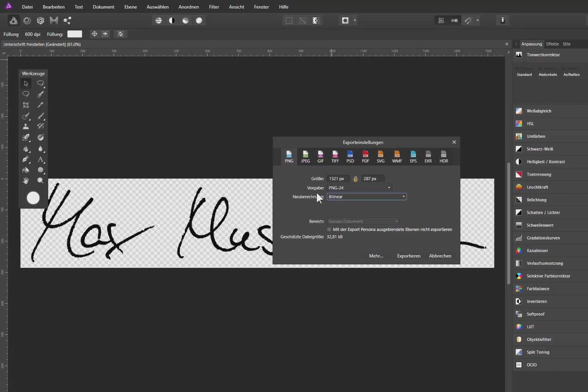Select the Zoom magnifier tool
The image size is (588, 392).
click(41, 181)
